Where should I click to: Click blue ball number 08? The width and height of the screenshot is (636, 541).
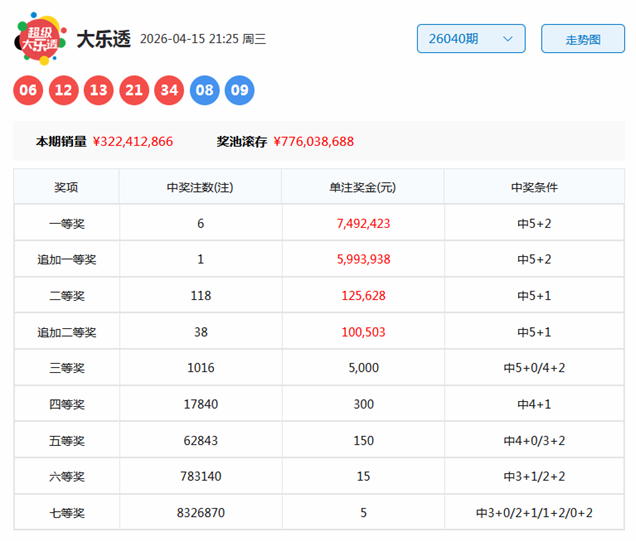[x=205, y=91]
